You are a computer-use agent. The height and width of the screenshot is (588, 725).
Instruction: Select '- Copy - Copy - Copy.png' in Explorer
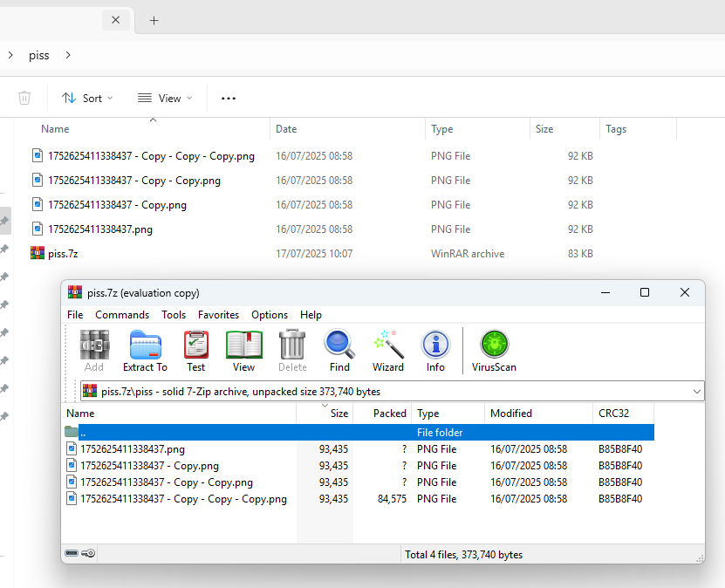point(151,156)
